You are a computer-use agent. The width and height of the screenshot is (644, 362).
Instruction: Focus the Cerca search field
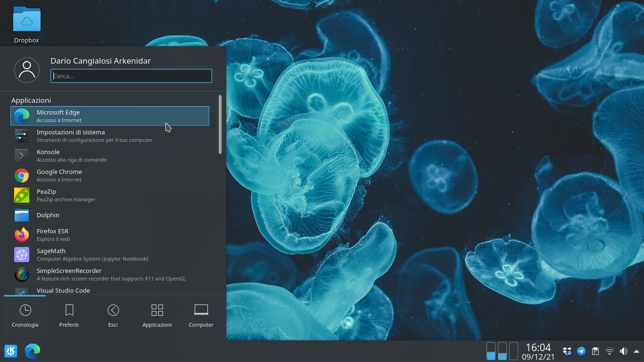click(x=131, y=76)
